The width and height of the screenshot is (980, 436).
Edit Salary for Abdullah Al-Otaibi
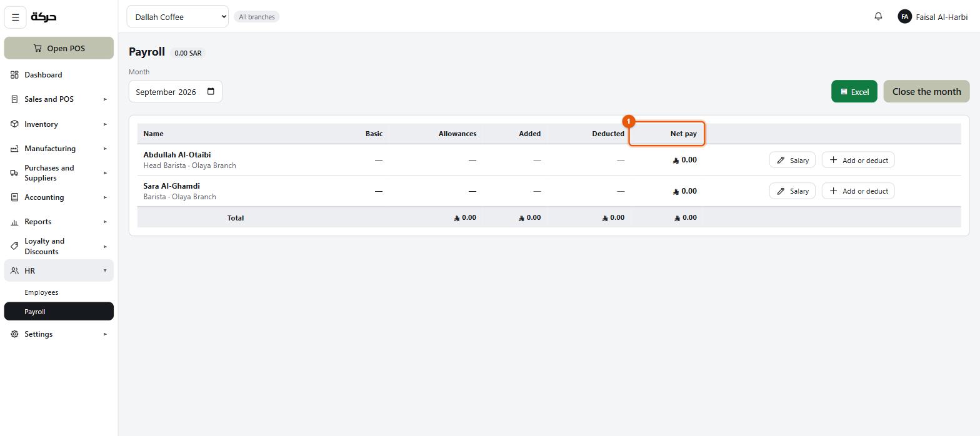[792, 161]
